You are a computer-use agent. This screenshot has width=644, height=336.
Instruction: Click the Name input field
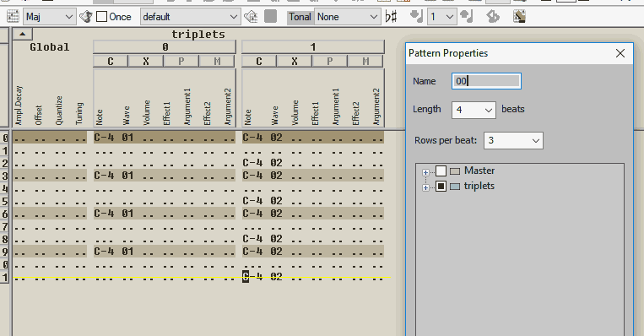pos(486,81)
